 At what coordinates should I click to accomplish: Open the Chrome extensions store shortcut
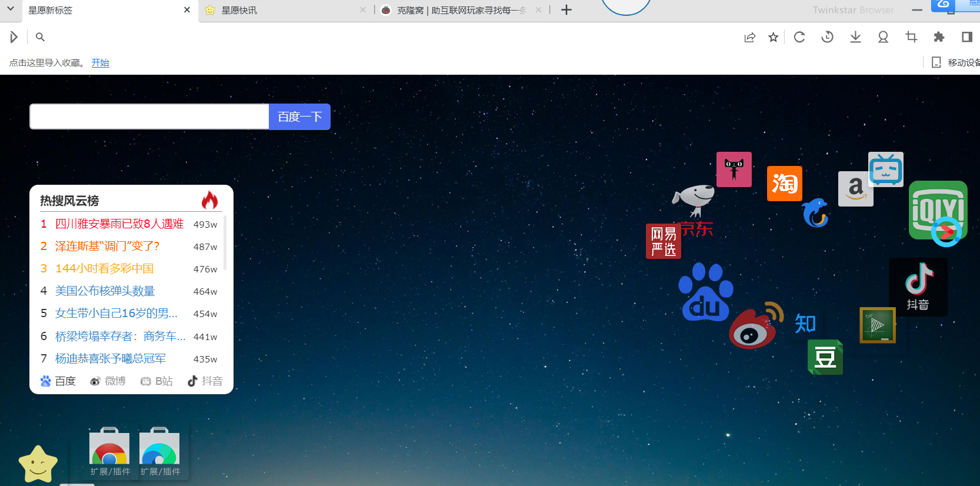[x=109, y=451]
